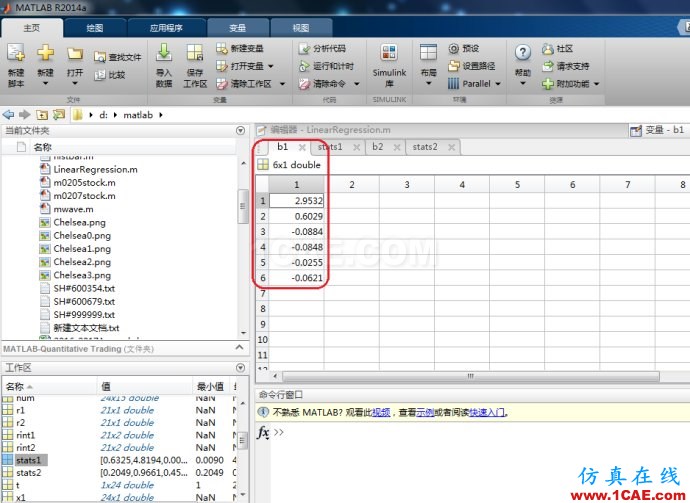
Task: Click the Request Support icon
Action: point(547,66)
